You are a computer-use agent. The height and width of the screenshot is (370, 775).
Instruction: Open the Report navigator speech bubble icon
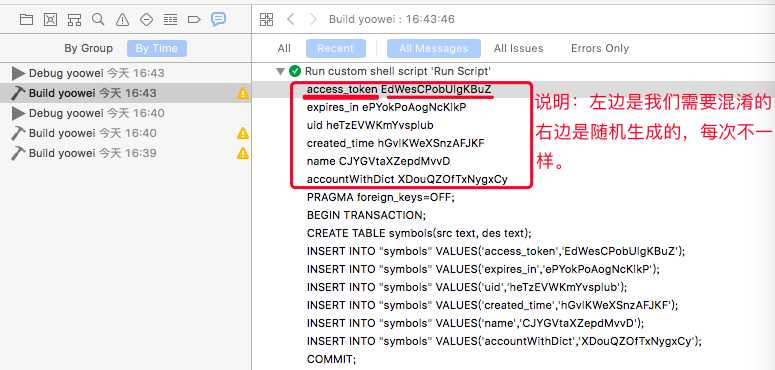pyautogui.click(x=218, y=19)
